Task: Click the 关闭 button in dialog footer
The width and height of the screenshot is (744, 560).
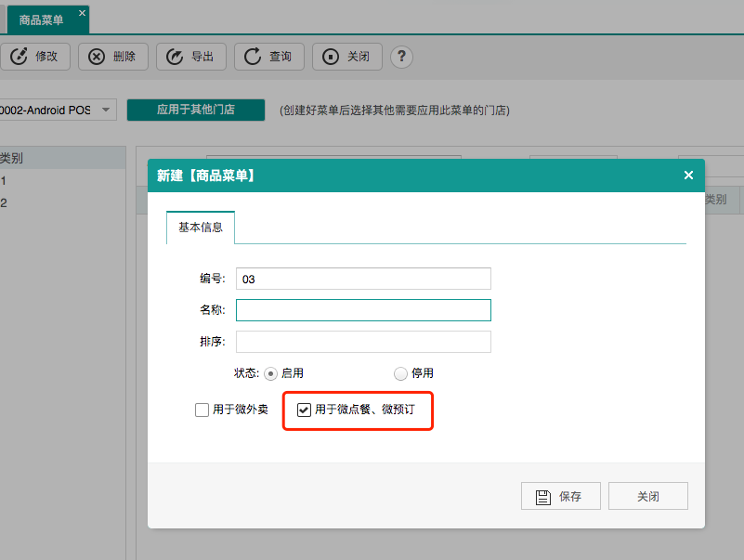Action: click(648, 496)
